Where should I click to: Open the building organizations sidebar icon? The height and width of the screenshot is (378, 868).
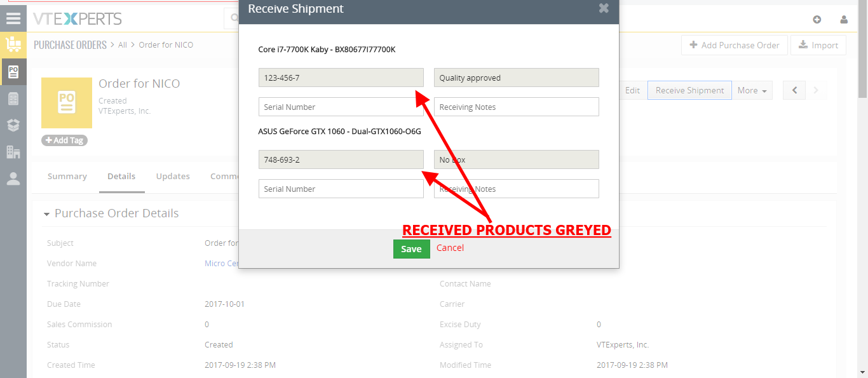coord(13,152)
